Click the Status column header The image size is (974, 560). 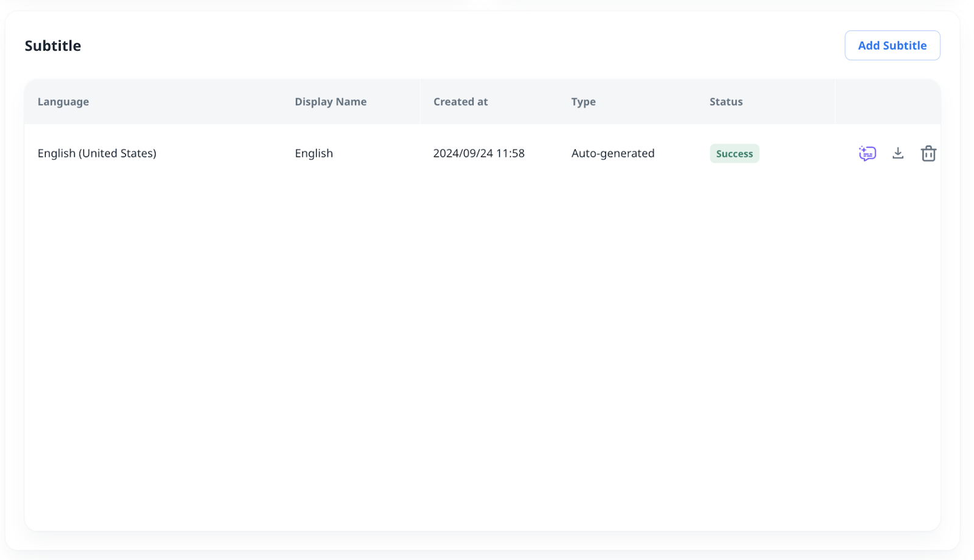[x=726, y=102]
